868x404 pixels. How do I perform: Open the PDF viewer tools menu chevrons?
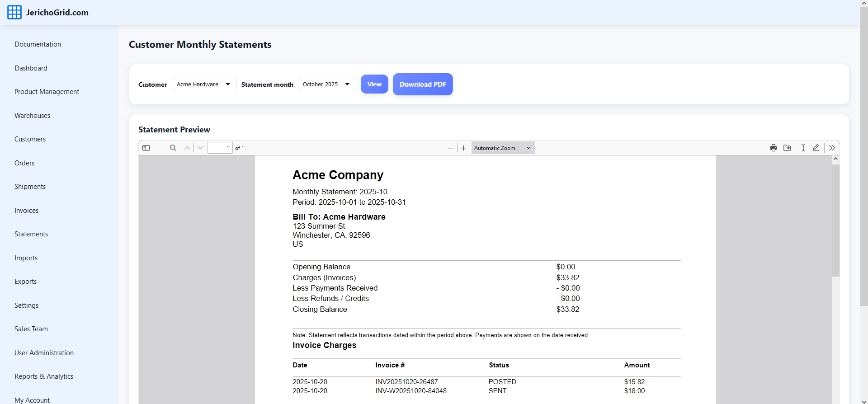tap(832, 148)
